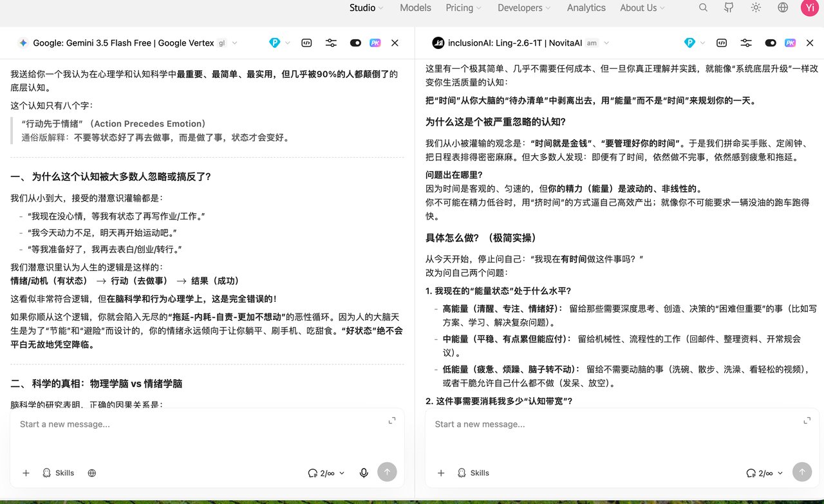Screen dimensions: 824x504
Task: Send message in the Ling panel
Action: 802,472
